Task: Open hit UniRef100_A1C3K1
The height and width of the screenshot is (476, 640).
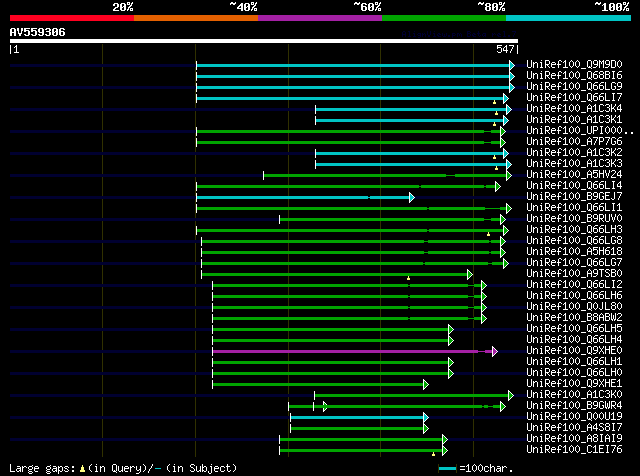Action: tap(574, 120)
